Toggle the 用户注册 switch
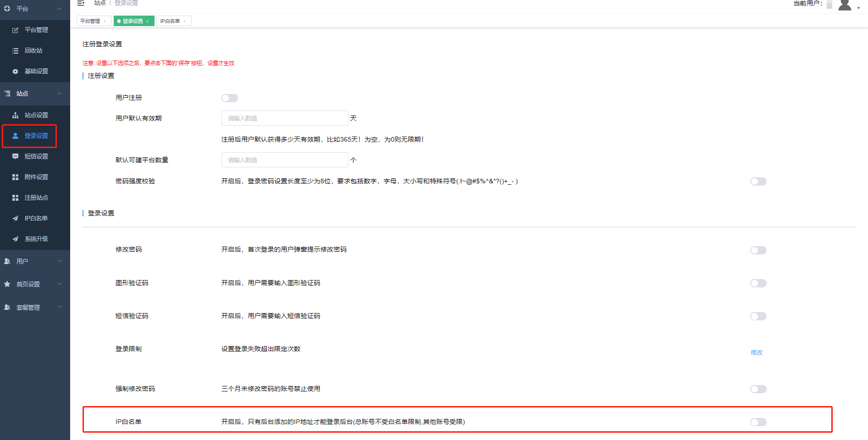The image size is (868, 440). (230, 98)
